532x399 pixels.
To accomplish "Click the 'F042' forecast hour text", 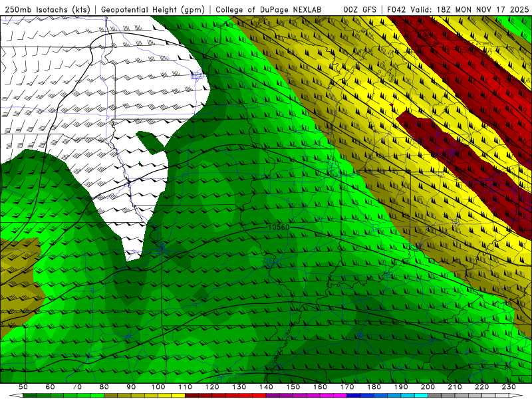I will pos(396,10).
